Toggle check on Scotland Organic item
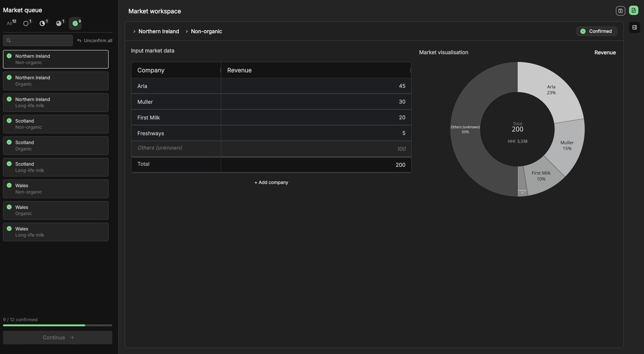 point(9,142)
